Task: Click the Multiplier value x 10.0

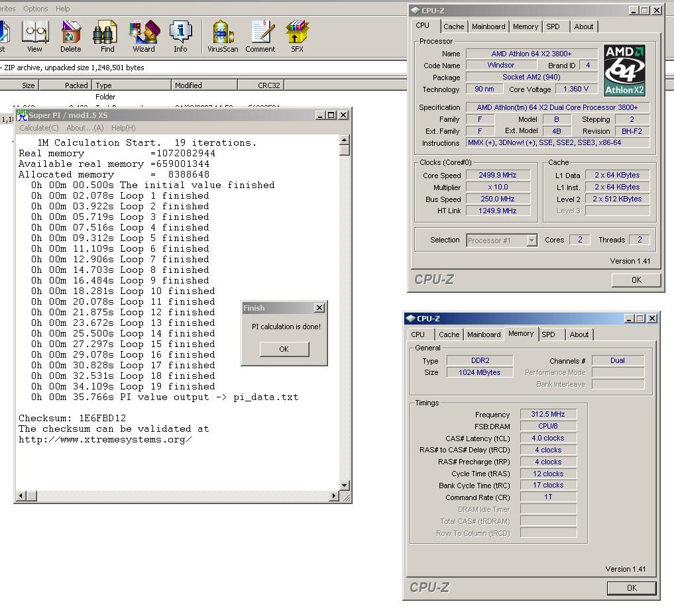Action: [x=498, y=187]
